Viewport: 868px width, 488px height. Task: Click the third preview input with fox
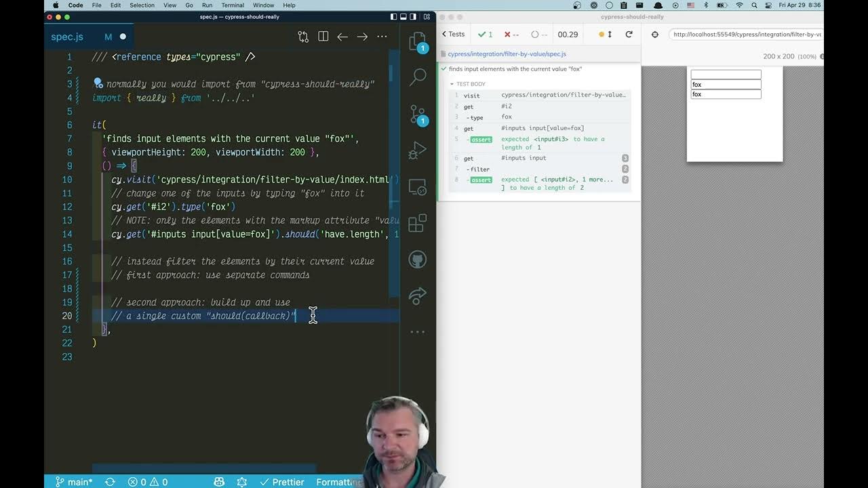[x=726, y=94]
